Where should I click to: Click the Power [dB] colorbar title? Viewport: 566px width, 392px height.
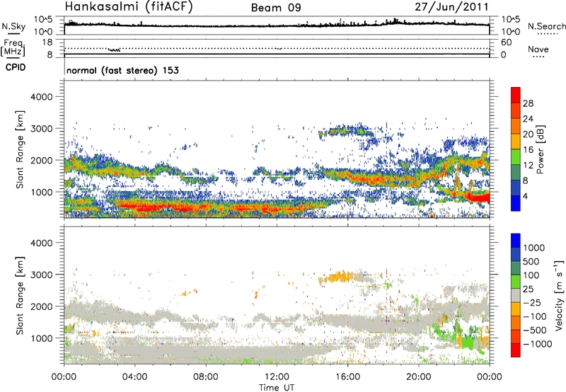point(541,149)
